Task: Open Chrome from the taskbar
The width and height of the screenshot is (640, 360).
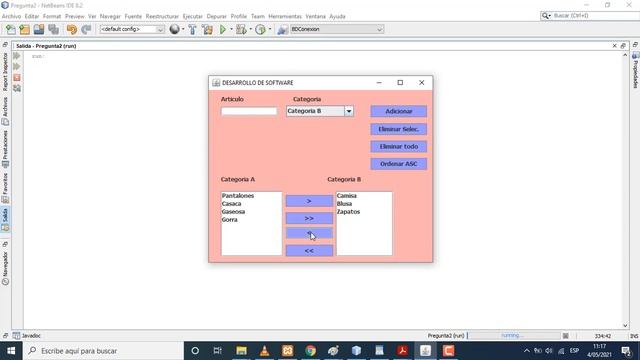Action: [x=311, y=351]
